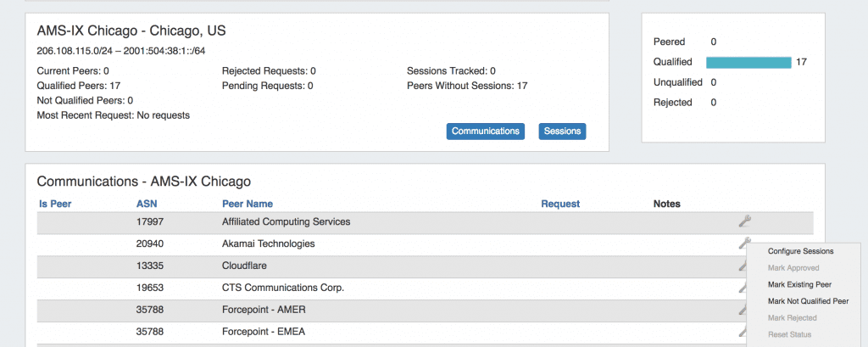This screenshot has width=868, height=347.
Task: Click the greyed-out Mark Approved entry
Action: click(x=793, y=268)
